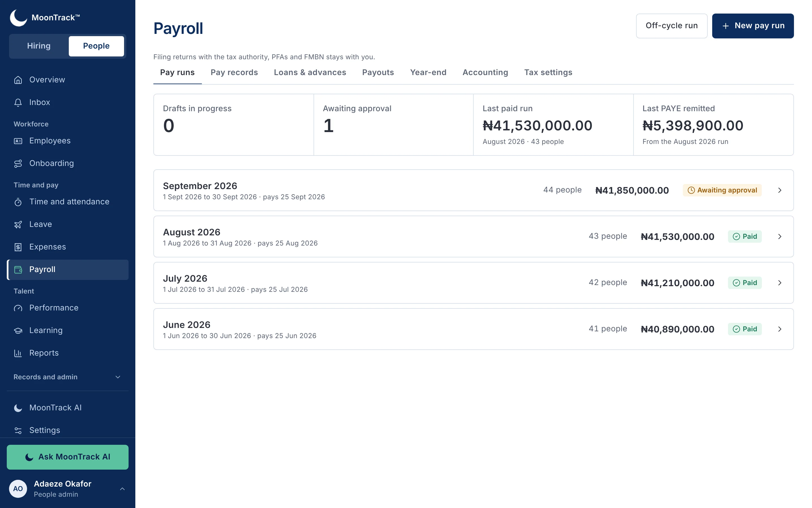Expand the Adaeze Okafor account menu chevron
The height and width of the screenshot is (508, 812).
click(122, 489)
